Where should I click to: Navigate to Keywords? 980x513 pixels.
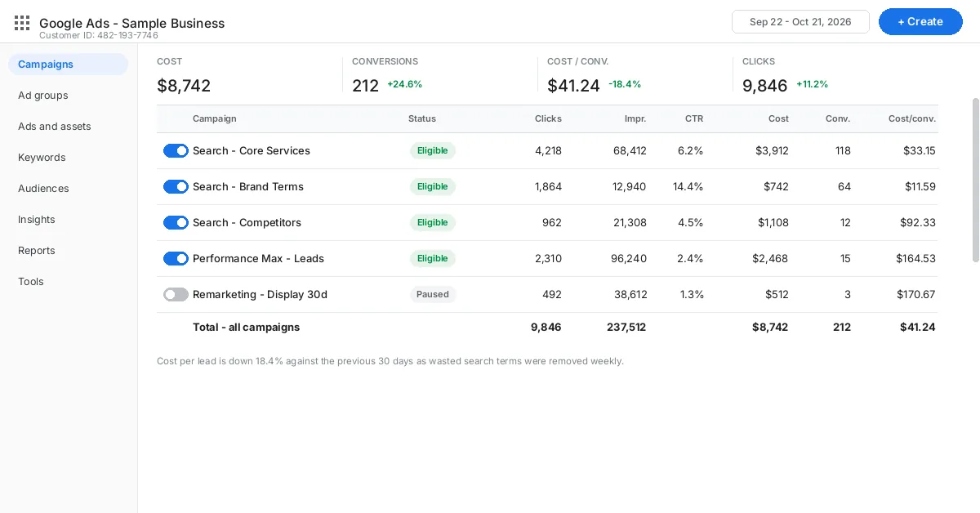click(x=42, y=158)
